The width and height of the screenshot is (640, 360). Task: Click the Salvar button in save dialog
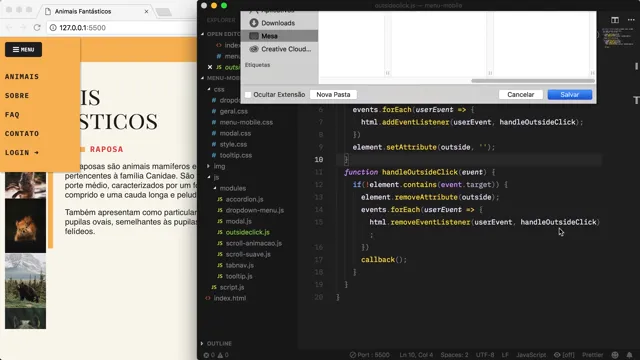569,94
